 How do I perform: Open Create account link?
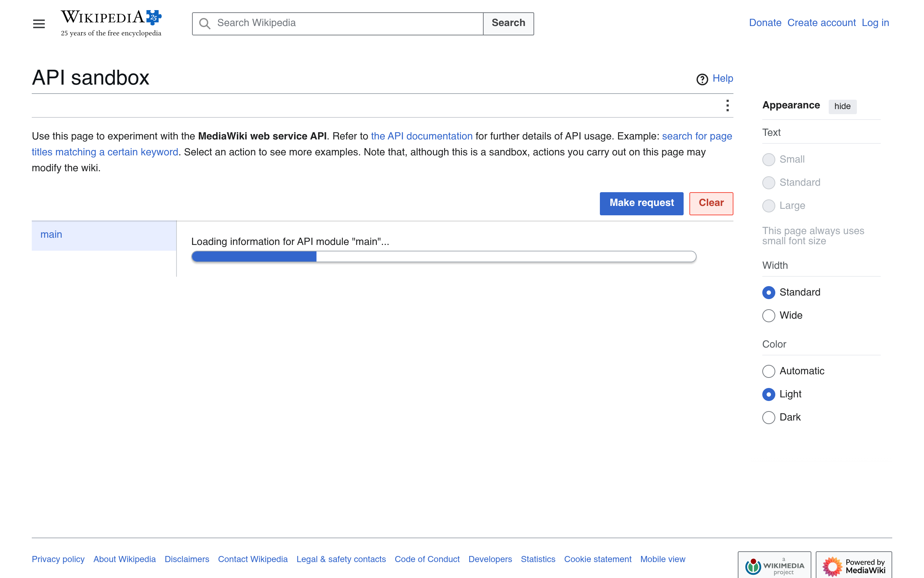(x=821, y=23)
